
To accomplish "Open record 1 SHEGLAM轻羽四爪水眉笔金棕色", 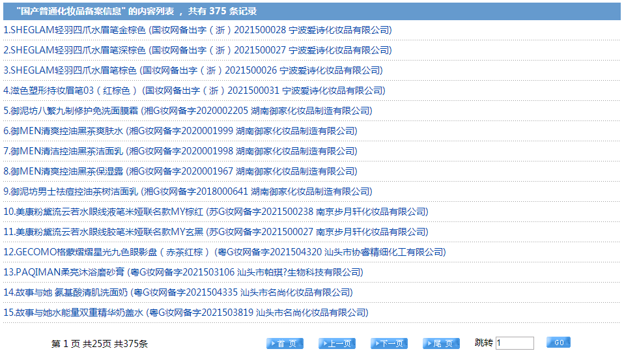I will (197, 30).
